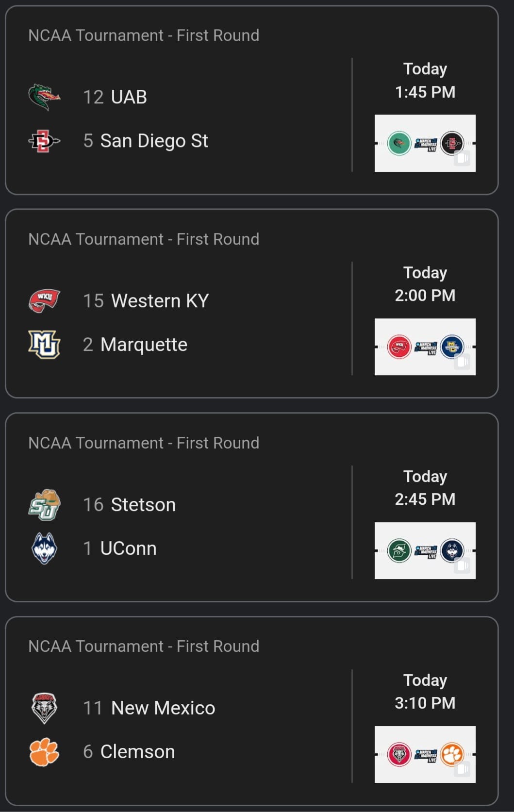The height and width of the screenshot is (812, 514).
Task: Open the 5 San Diego St link
Action: click(x=146, y=141)
